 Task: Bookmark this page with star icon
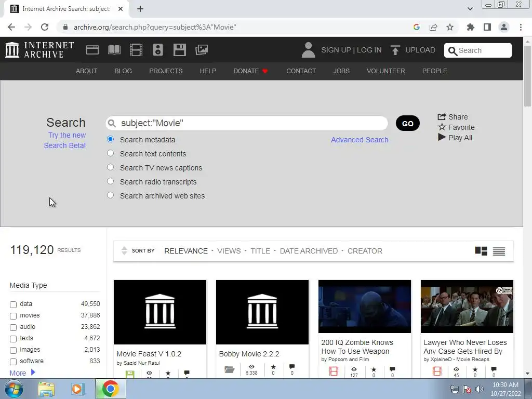point(450,27)
